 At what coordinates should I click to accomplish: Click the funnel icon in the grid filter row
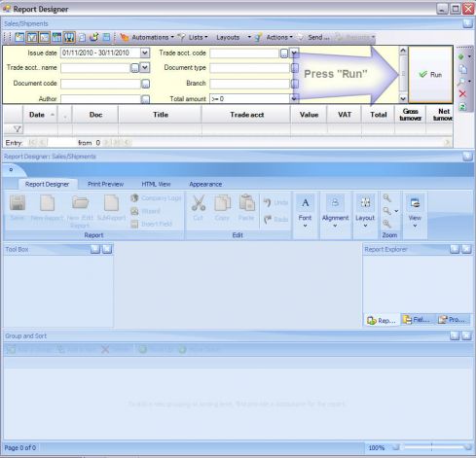click(18, 129)
